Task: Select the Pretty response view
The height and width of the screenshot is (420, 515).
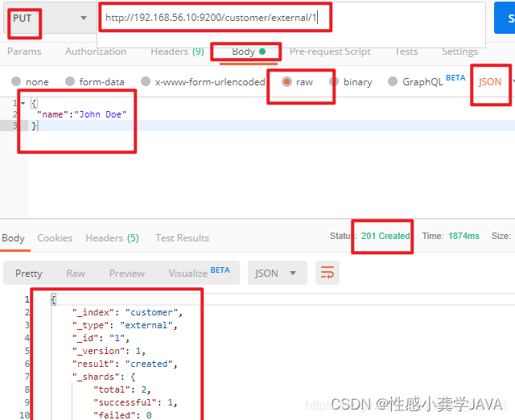Action: tap(29, 274)
